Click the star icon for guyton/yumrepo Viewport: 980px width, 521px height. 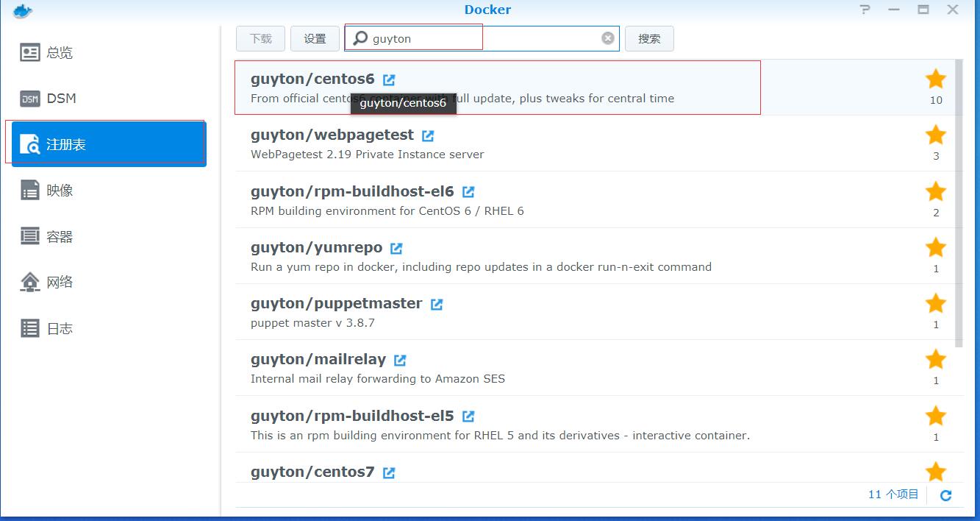click(936, 247)
